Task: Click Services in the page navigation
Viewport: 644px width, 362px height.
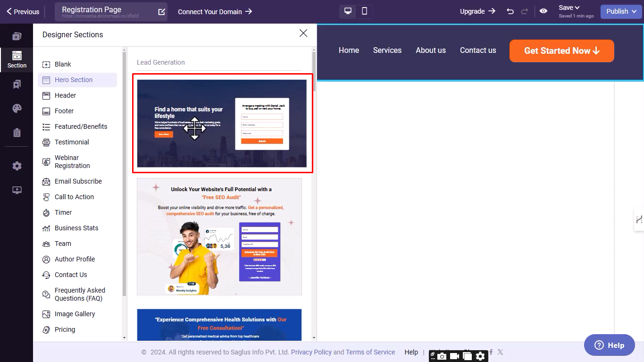Action: click(387, 51)
